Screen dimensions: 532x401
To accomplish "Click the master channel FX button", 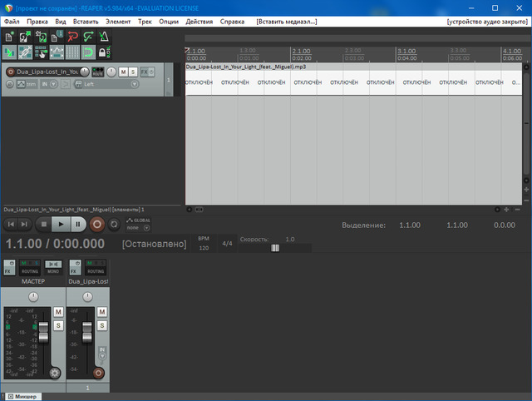I will (x=9, y=270).
